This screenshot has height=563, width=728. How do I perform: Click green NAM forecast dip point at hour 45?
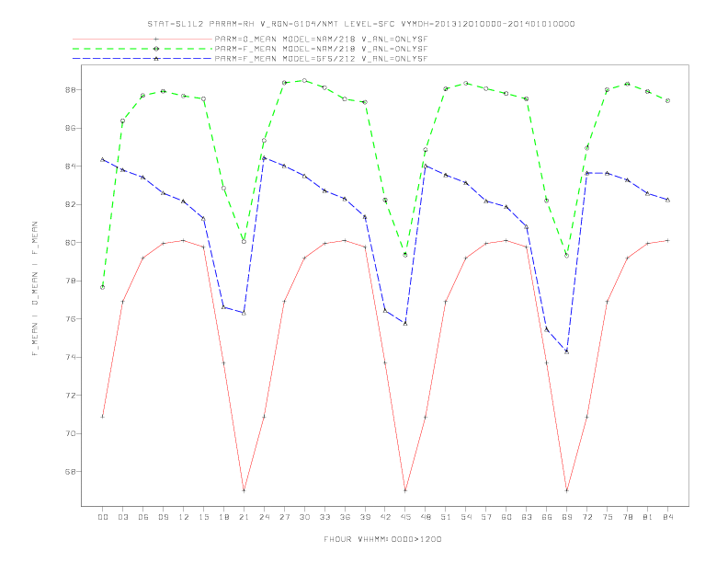pos(405,255)
